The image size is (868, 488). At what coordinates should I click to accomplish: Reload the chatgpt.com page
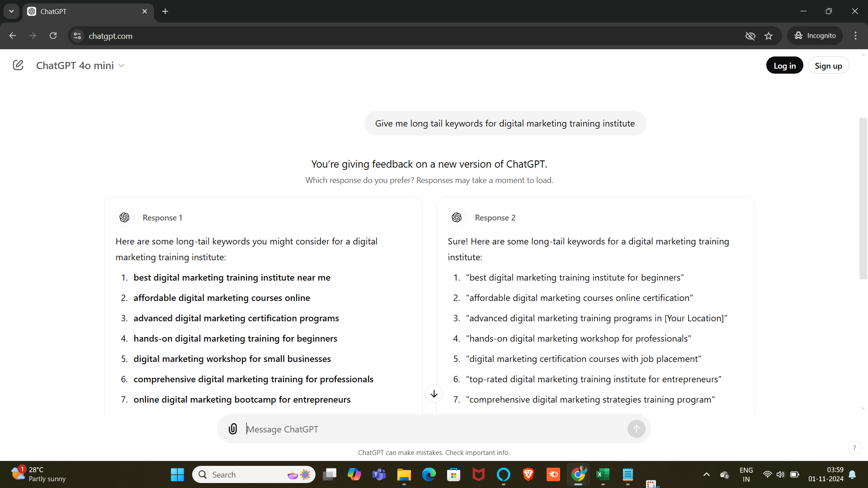click(53, 36)
